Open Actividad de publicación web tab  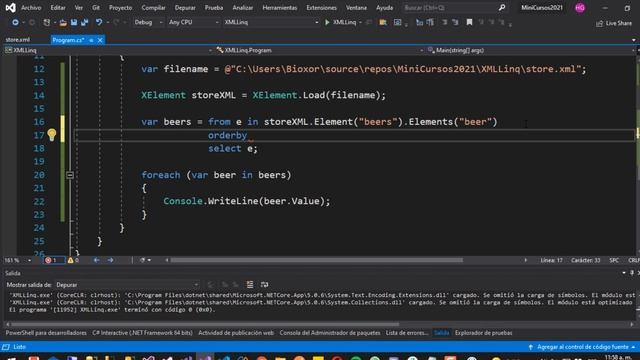click(x=236, y=333)
